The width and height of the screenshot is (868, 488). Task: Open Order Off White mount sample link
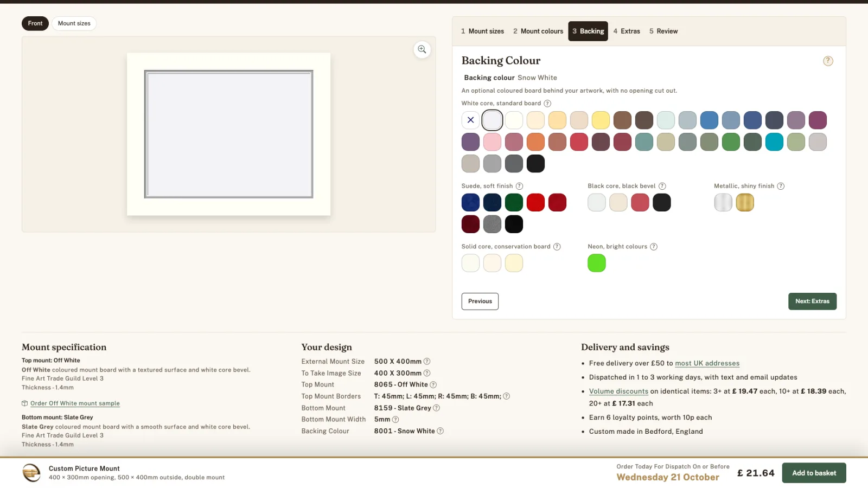point(75,403)
